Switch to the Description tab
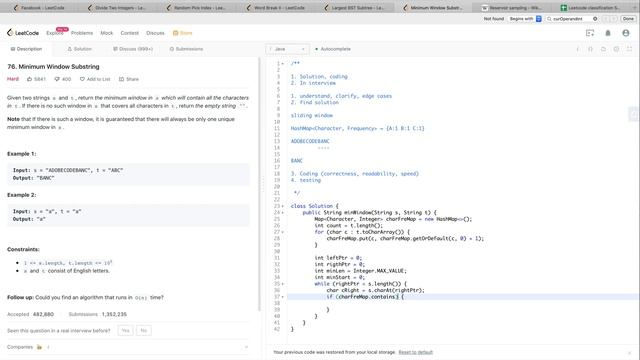Image resolution: width=640 pixels, height=360 pixels. (26, 49)
